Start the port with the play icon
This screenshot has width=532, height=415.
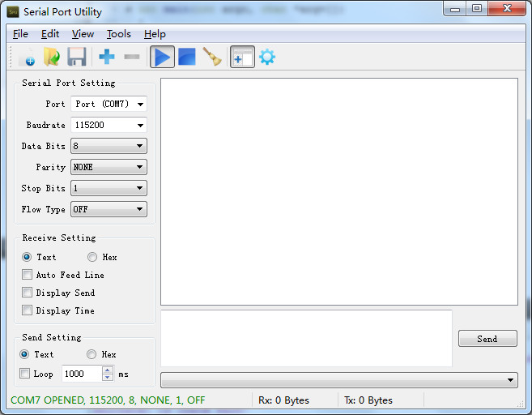coord(162,57)
